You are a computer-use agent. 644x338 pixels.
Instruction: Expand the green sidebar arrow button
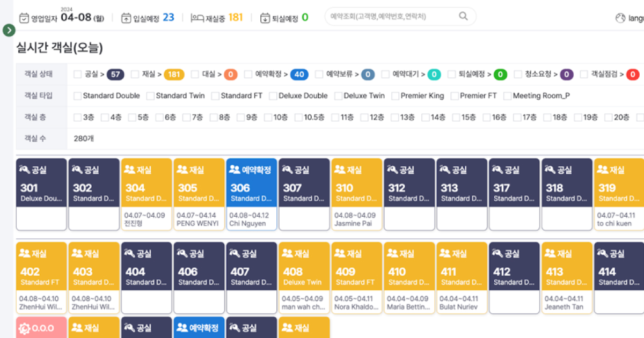9,30
